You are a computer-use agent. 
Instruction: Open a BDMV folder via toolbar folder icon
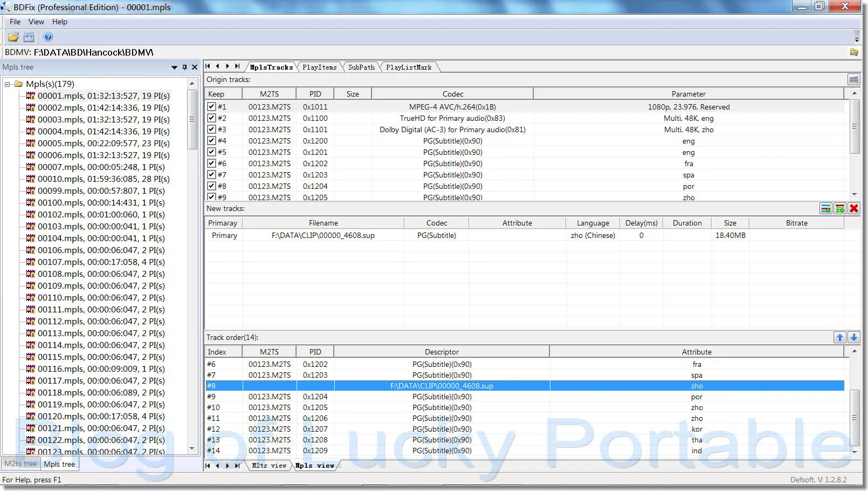click(13, 37)
